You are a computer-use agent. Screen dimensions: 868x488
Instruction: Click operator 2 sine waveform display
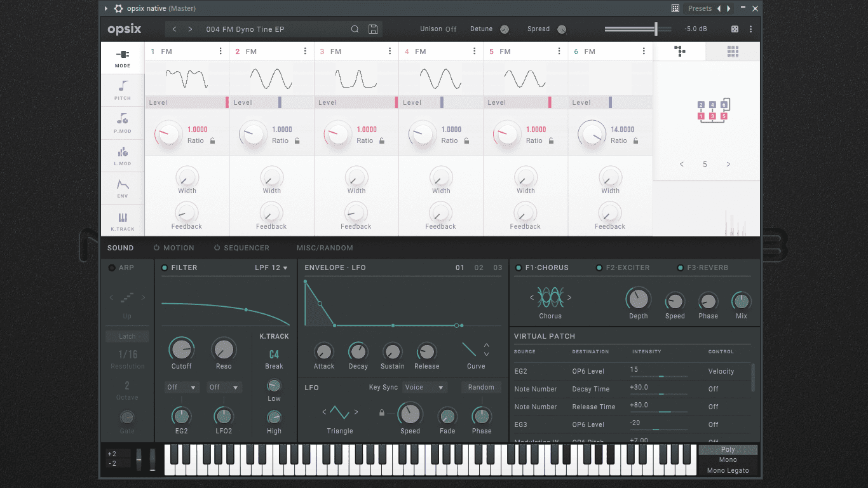pos(271,79)
